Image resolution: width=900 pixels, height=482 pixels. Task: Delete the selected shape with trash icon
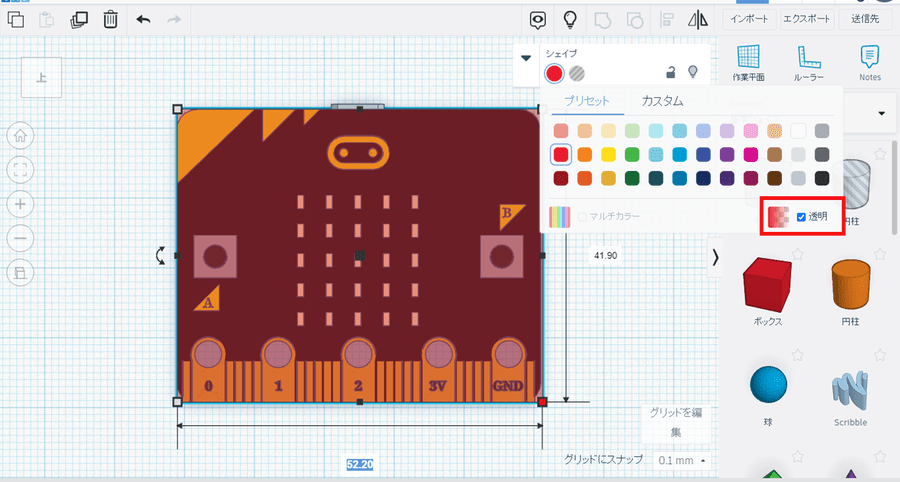[111, 19]
